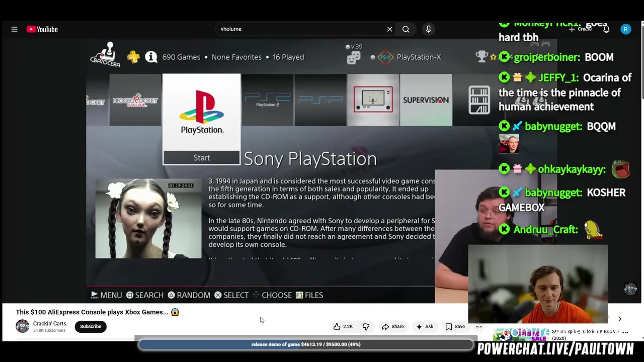This screenshot has height=362, width=644.
Task: Click the controller icon below v.39
Action: [x=354, y=58]
